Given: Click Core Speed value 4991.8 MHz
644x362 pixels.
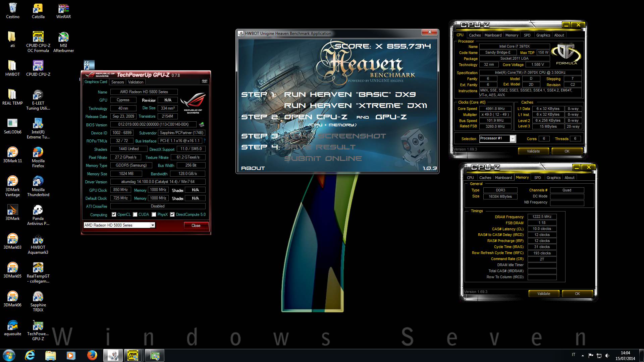Looking at the screenshot, I should 495,109.
